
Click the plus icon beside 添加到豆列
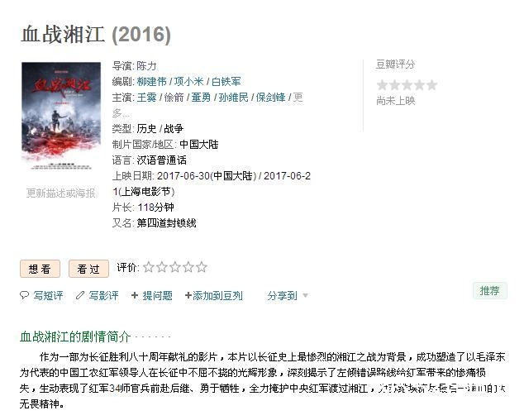tap(188, 295)
